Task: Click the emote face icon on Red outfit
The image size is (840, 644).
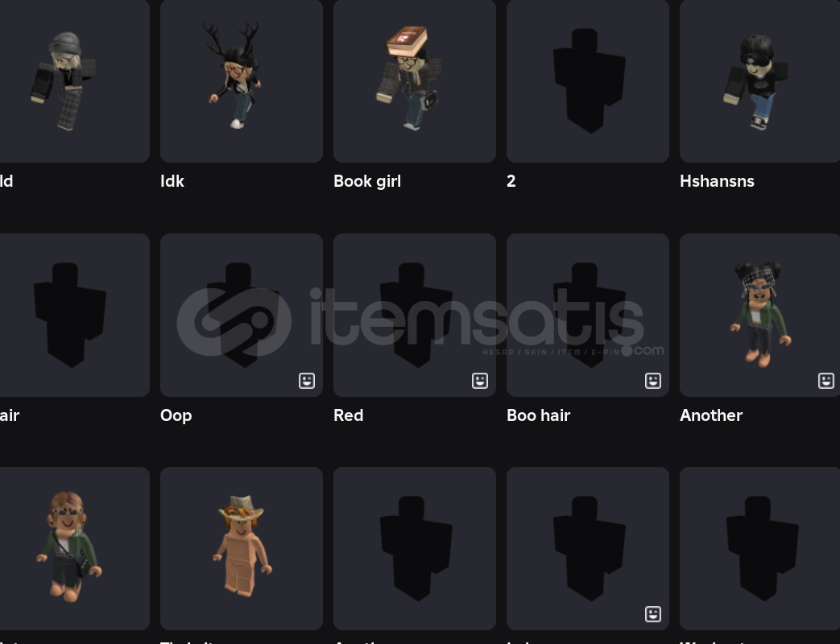Action: [479, 381]
